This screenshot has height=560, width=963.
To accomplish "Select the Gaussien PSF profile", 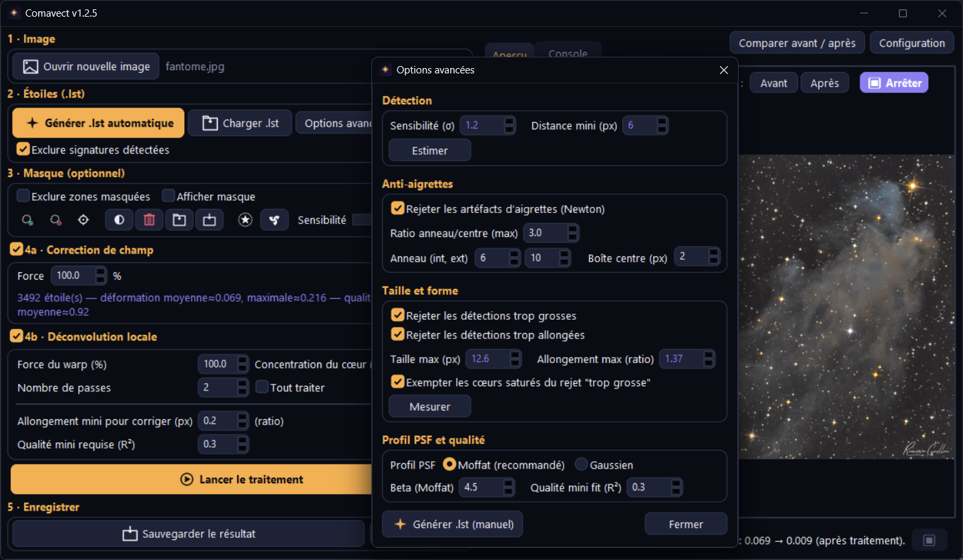I will click(x=581, y=465).
